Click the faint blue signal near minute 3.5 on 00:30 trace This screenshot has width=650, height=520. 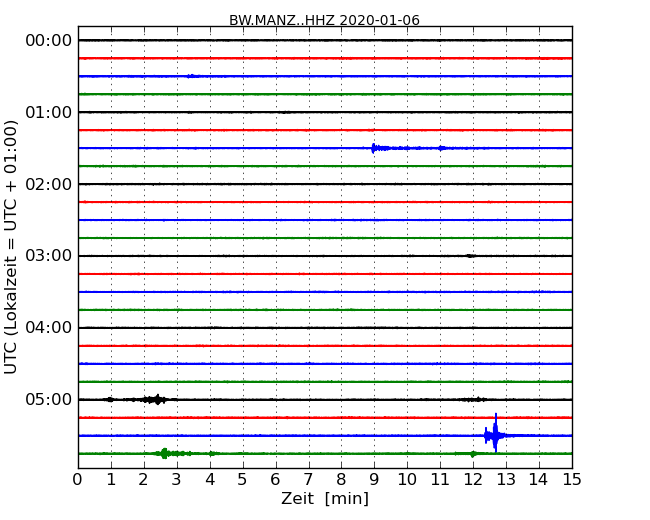coord(192,76)
